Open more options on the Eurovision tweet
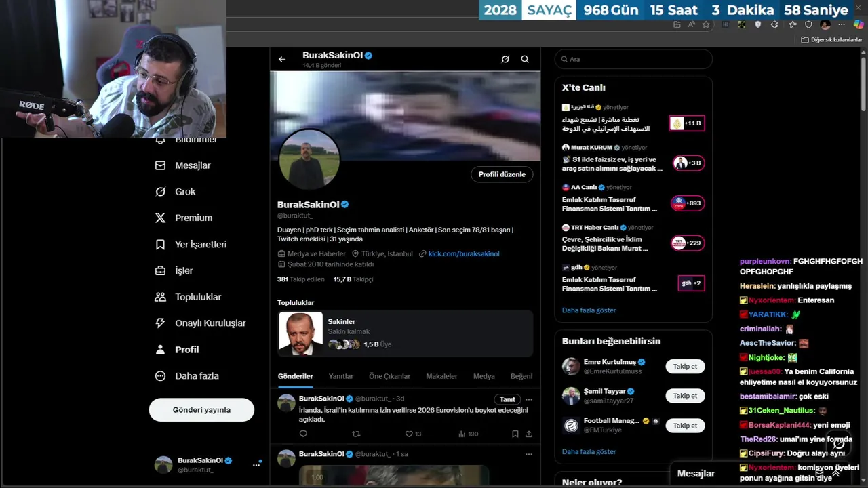 (x=529, y=399)
